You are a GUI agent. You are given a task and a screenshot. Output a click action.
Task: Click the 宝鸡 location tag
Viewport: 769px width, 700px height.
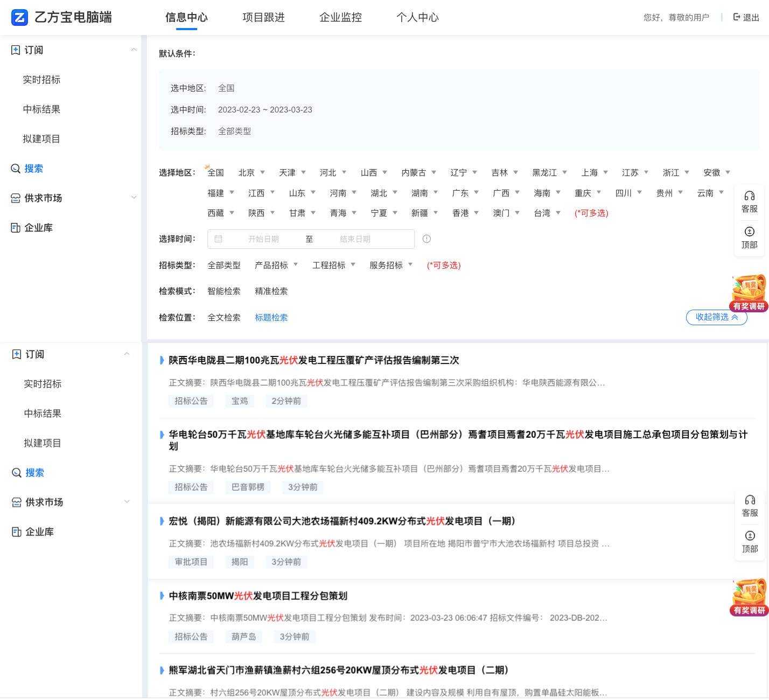click(240, 401)
